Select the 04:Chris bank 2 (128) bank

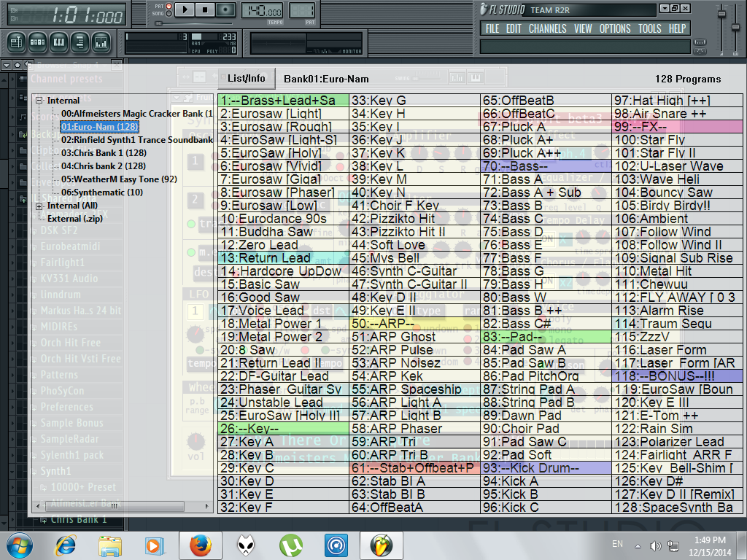[104, 166]
